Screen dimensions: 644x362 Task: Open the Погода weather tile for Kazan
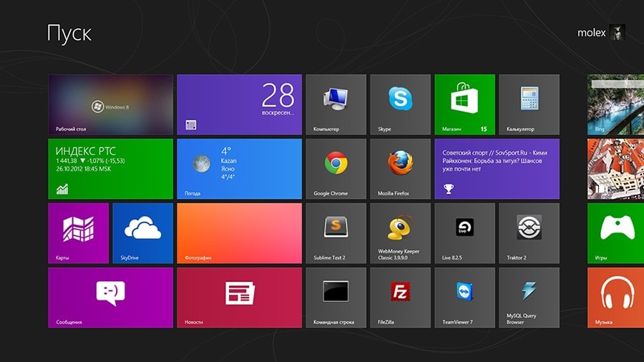tap(239, 169)
